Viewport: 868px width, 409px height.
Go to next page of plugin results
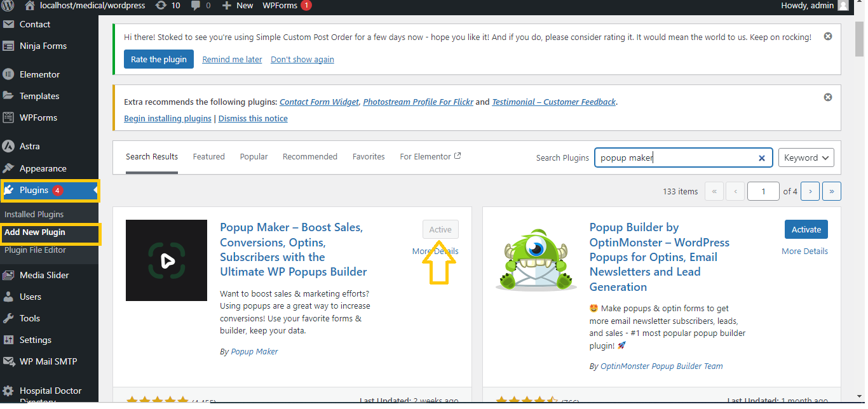pyautogui.click(x=810, y=191)
